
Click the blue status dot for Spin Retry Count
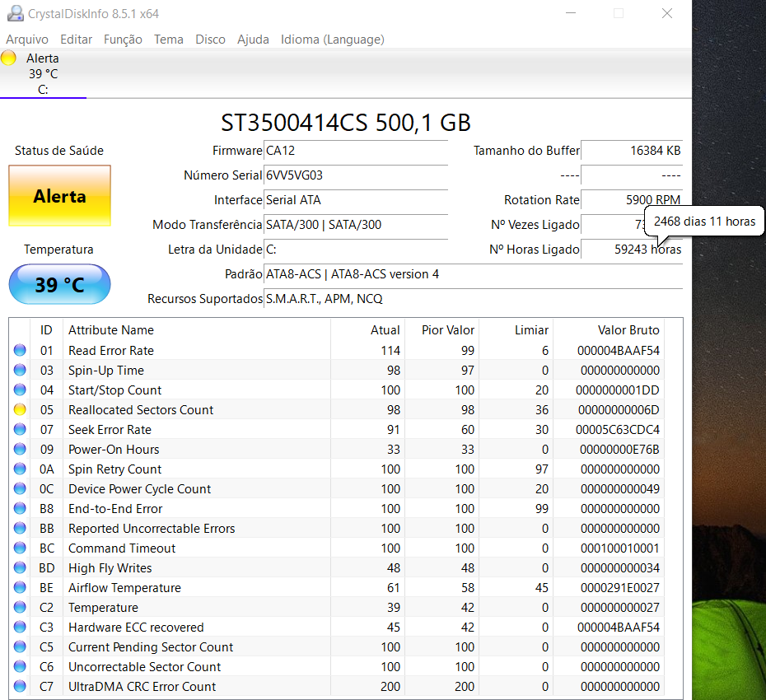20,469
